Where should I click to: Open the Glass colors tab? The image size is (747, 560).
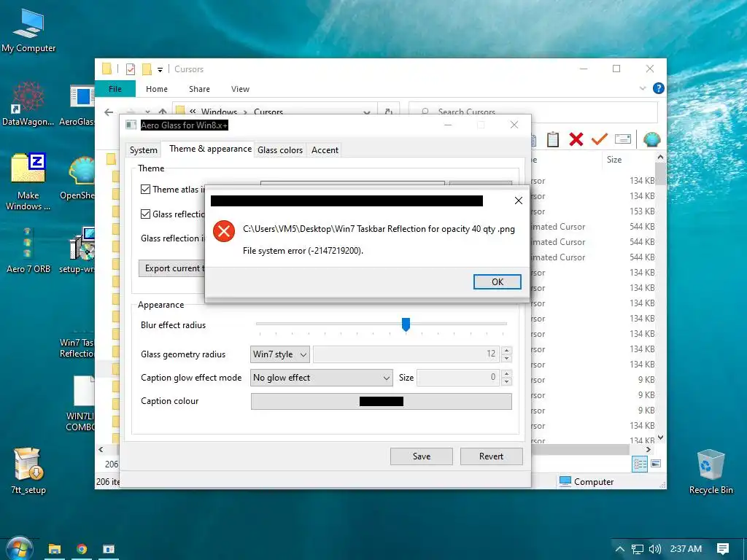(280, 150)
